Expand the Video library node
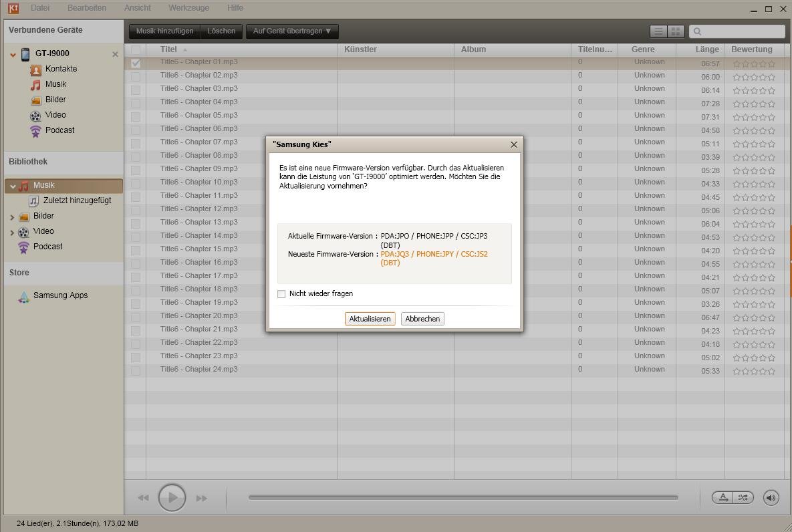Viewport: 792px width, 532px height. (x=12, y=233)
